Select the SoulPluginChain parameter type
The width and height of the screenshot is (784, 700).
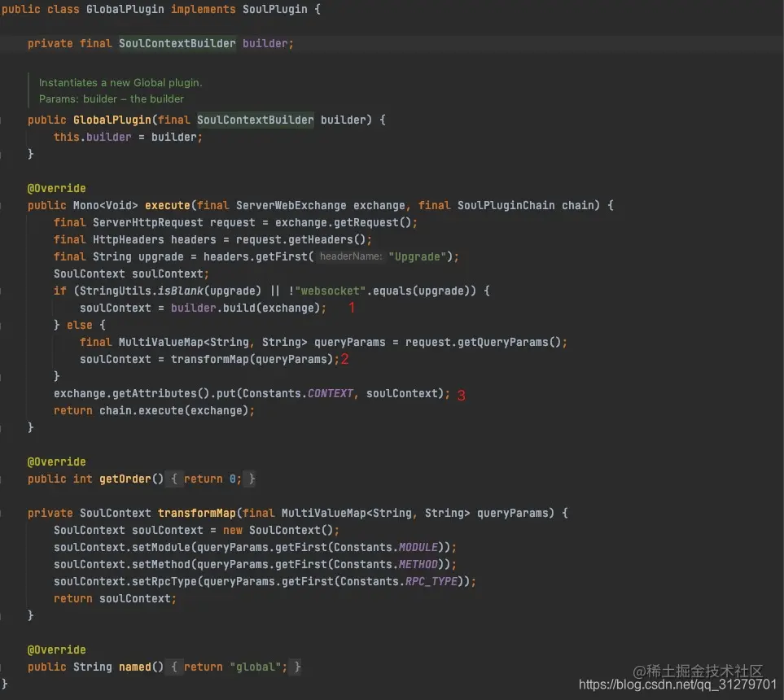[x=506, y=205]
